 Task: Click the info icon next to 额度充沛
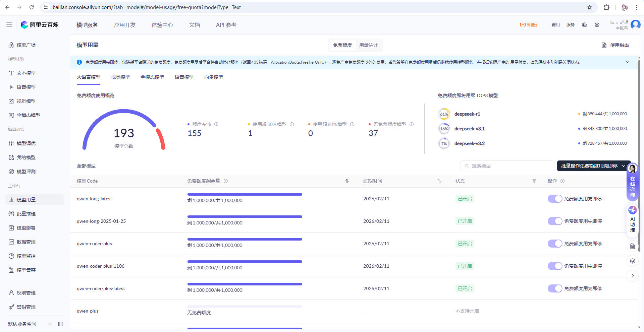[216, 124]
